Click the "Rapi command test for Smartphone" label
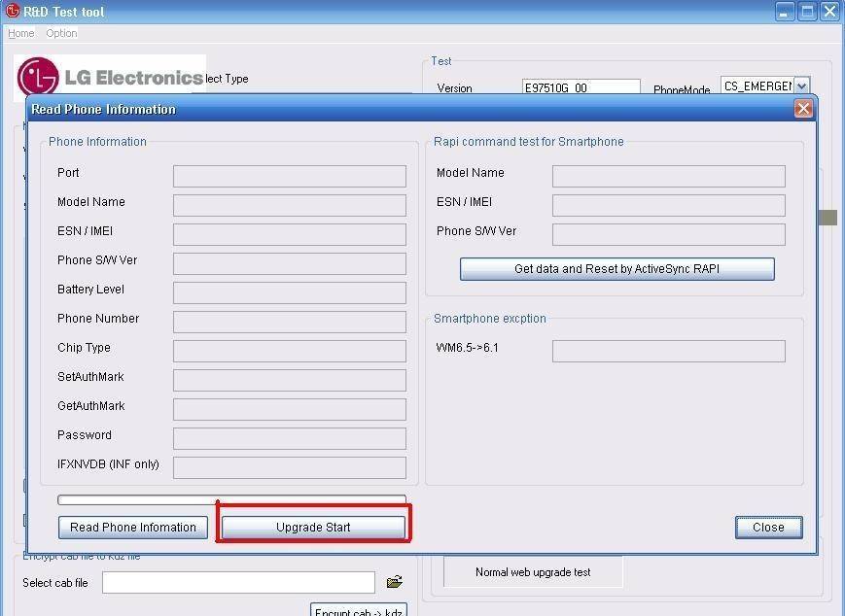Screen dimensions: 845x616 click(x=529, y=141)
